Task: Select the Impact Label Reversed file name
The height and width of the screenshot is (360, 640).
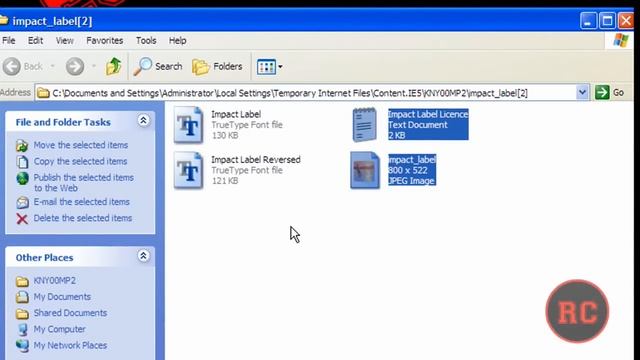Action: [256, 160]
